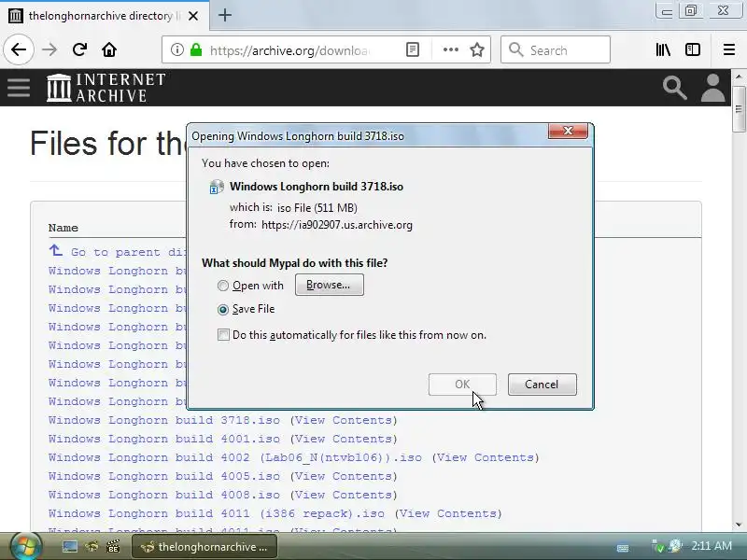Open the browser hamburger menu

pos(729,49)
